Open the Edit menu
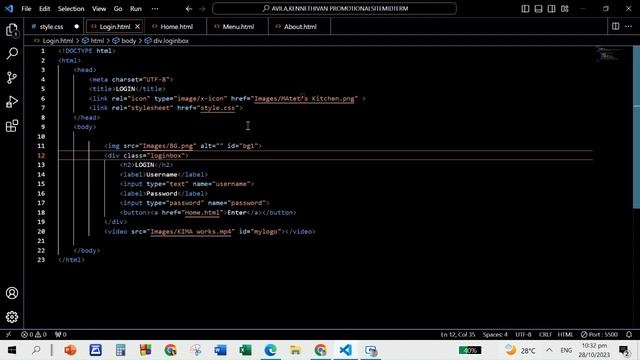This screenshot has height=360, width=640. pyautogui.click(x=44, y=9)
